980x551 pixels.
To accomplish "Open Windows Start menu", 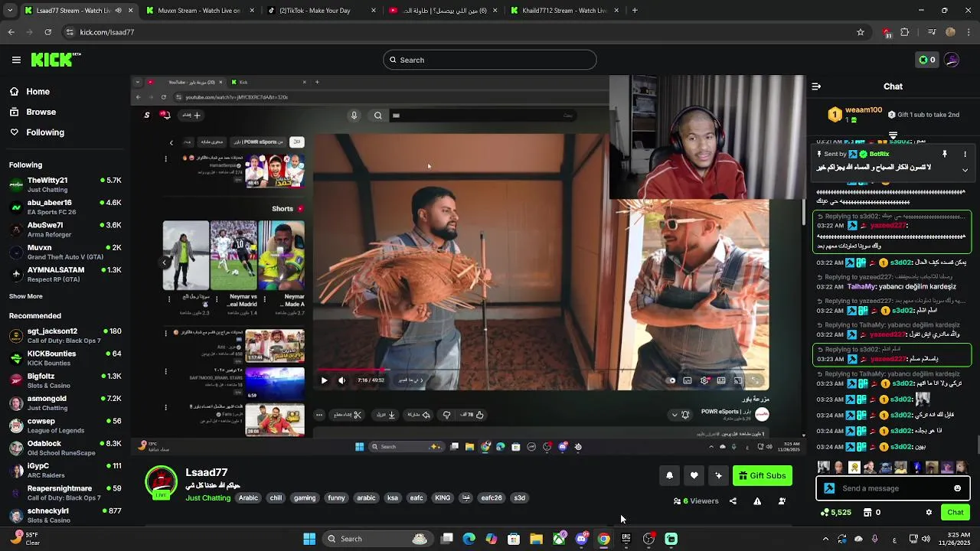I will click(x=309, y=539).
